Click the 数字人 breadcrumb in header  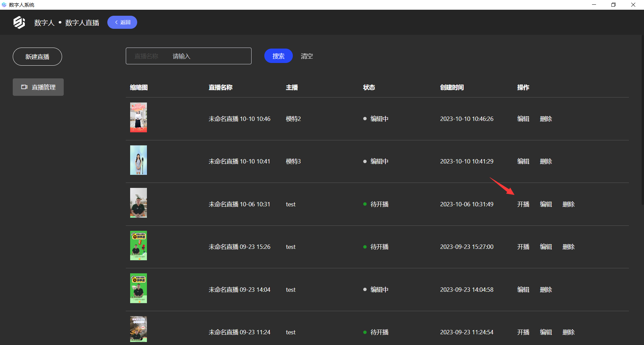coord(44,23)
